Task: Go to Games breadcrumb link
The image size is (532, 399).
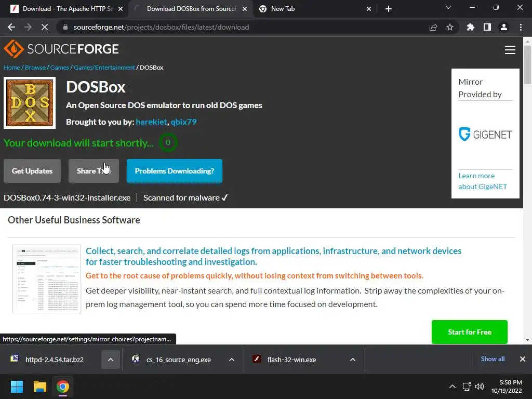Action: 60,68
